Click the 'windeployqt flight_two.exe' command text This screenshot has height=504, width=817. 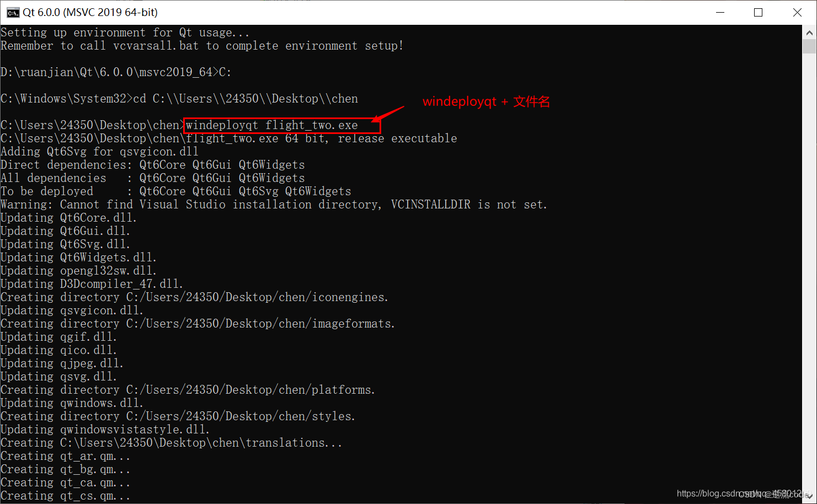[x=272, y=125]
